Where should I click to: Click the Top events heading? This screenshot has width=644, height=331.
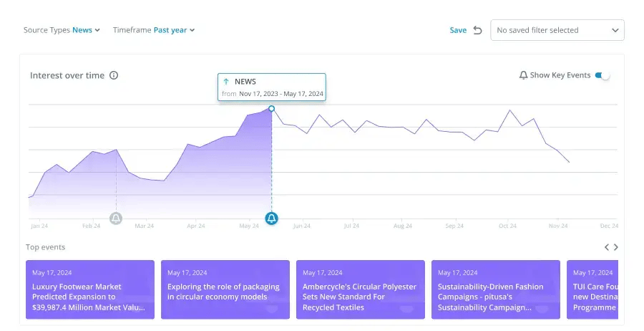(x=46, y=247)
